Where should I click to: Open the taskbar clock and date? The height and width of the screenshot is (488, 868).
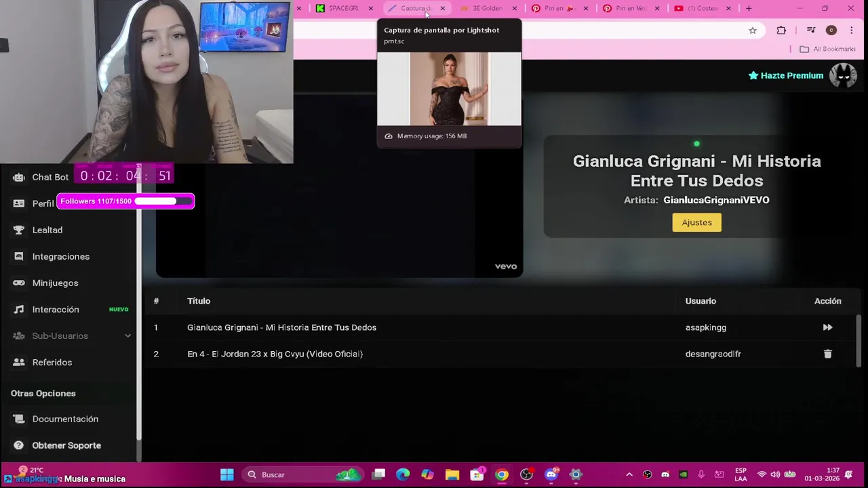point(822,474)
